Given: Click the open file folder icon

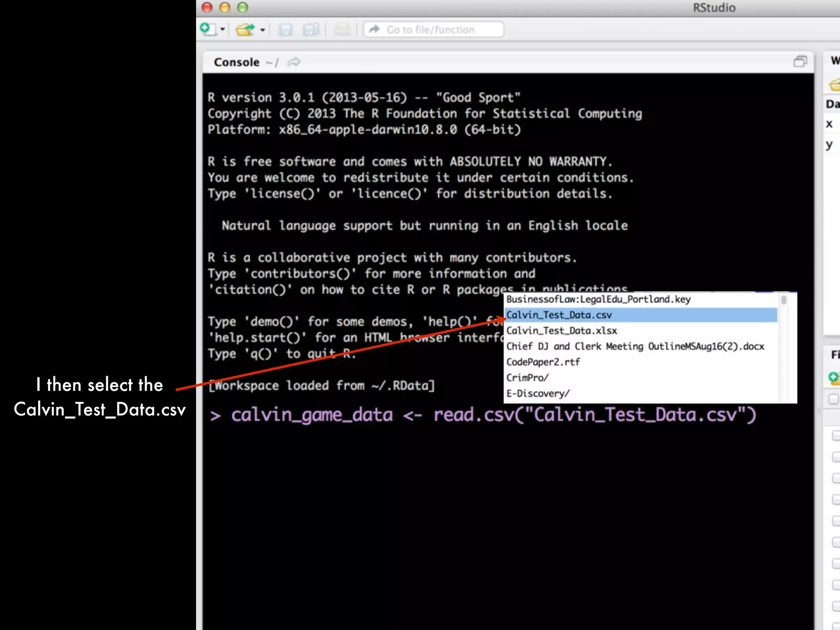Looking at the screenshot, I should point(245,30).
